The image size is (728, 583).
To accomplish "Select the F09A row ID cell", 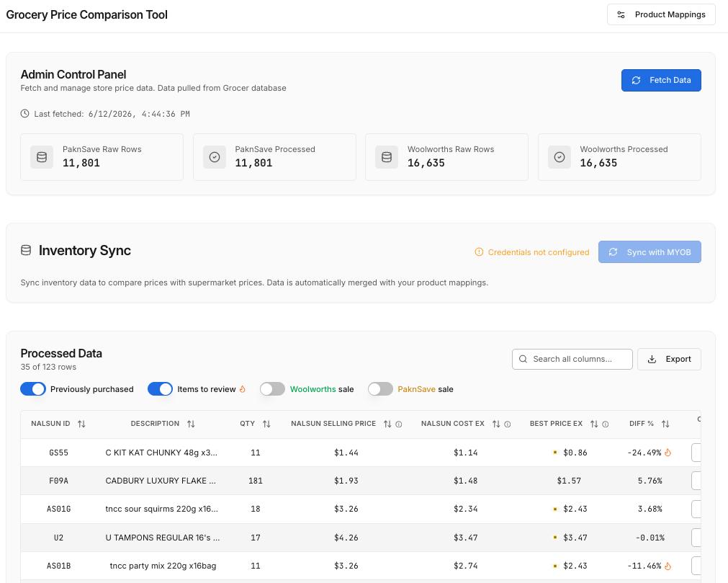I will (x=58, y=481).
